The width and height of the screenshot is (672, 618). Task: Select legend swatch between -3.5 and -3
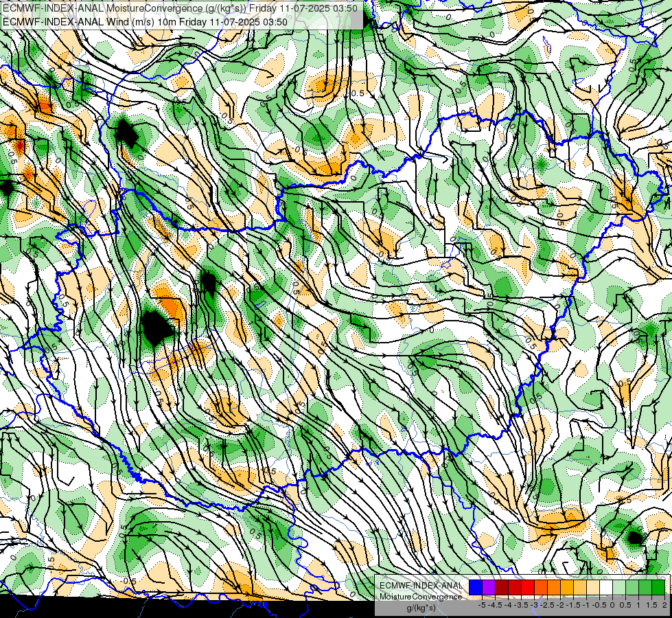(x=528, y=587)
